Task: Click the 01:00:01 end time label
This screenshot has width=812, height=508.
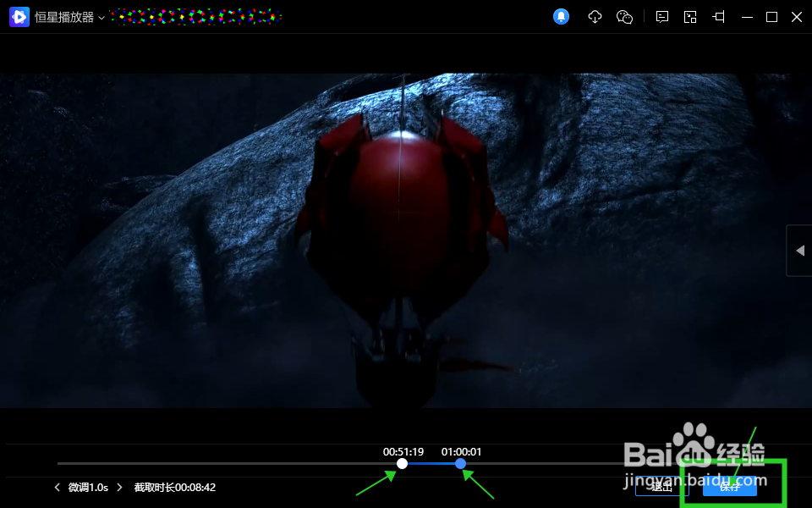Action: pos(462,451)
